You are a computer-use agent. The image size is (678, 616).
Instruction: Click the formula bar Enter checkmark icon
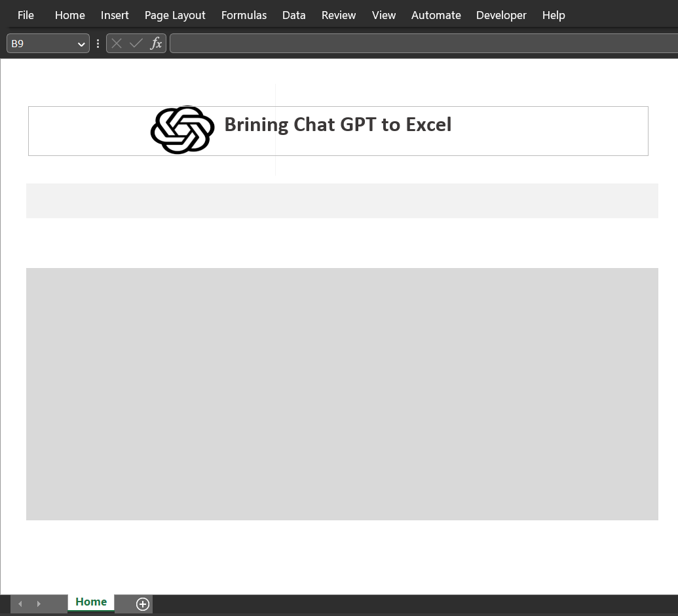coord(136,43)
